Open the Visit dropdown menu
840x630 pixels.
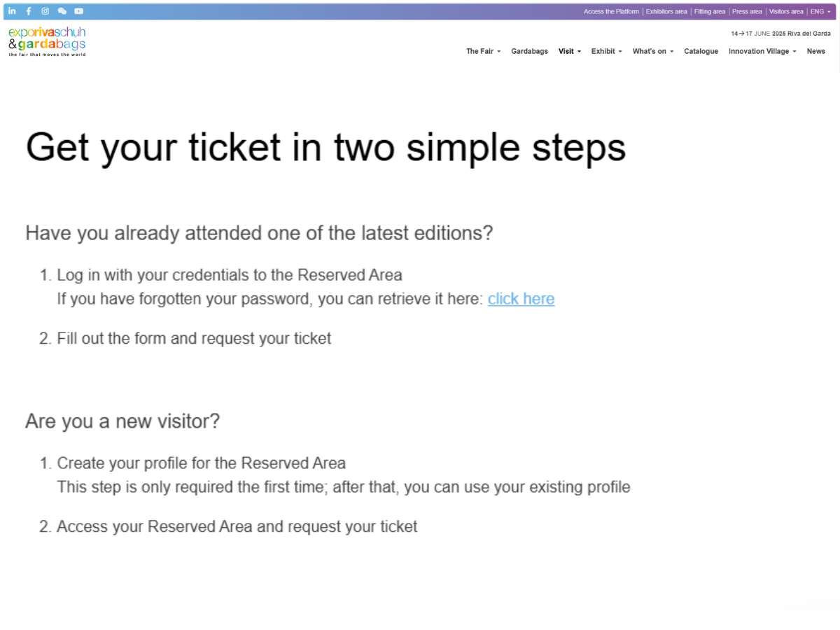pos(570,51)
